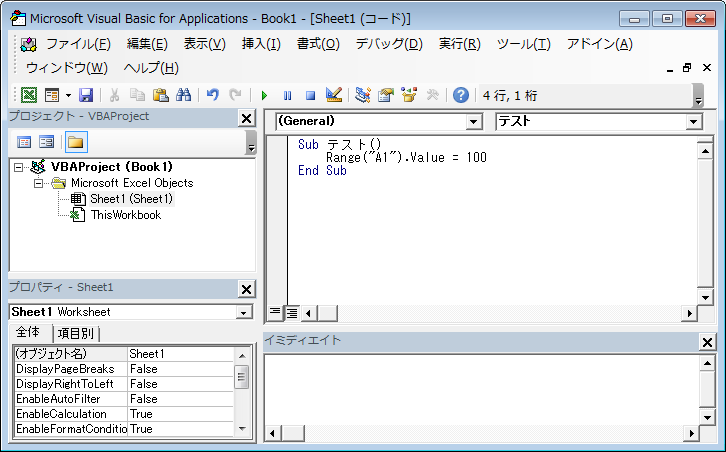
Task: Close the プロジェクト panel
Action: click(x=247, y=119)
